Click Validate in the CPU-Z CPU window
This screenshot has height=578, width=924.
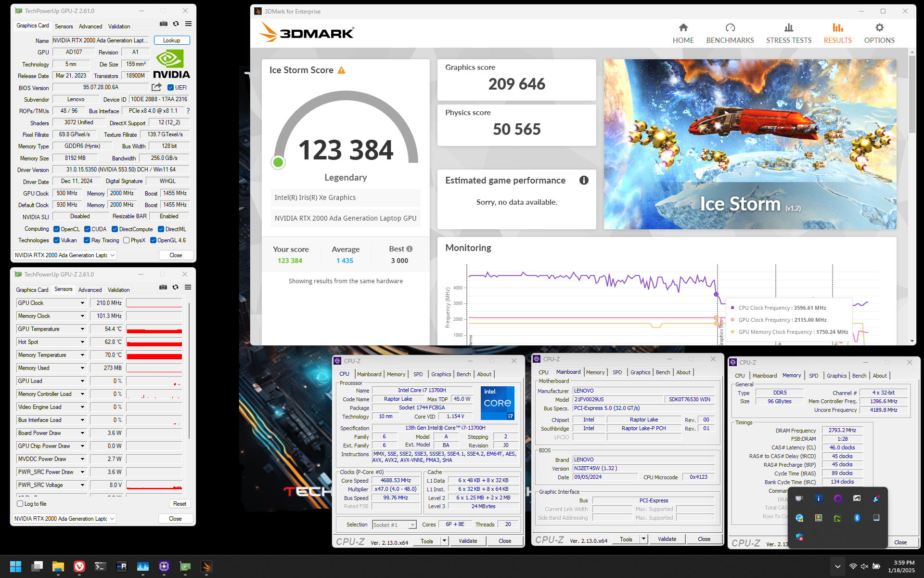click(x=468, y=541)
